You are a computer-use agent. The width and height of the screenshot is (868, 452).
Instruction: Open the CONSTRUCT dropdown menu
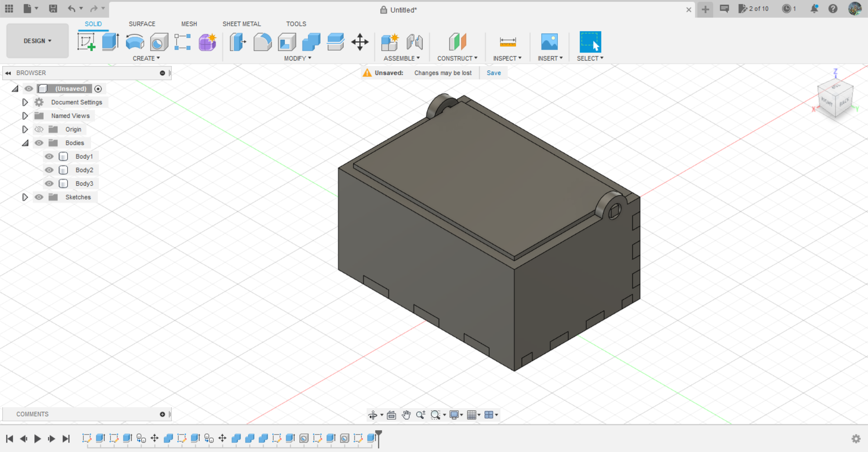[x=457, y=58]
